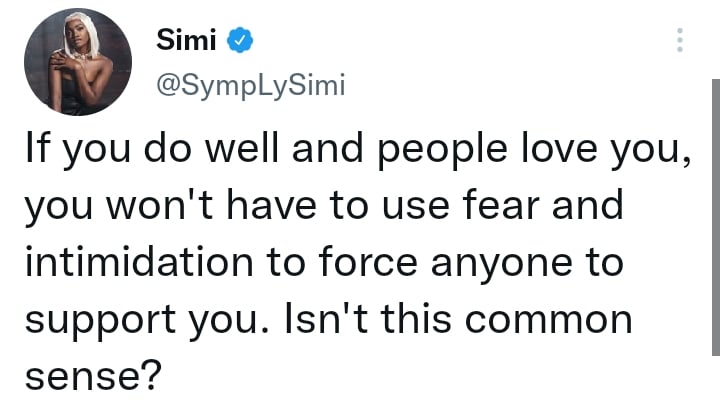
Task: Open the display name Simi
Action: click(186, 40)
